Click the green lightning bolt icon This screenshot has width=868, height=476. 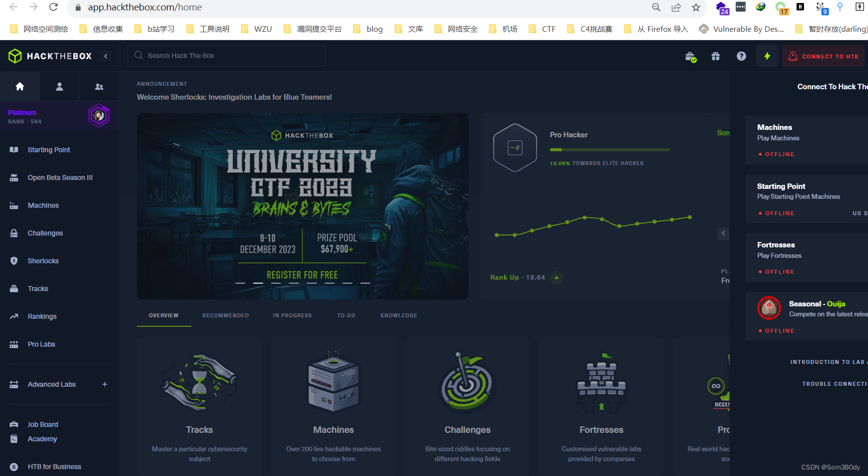point(767,57)
